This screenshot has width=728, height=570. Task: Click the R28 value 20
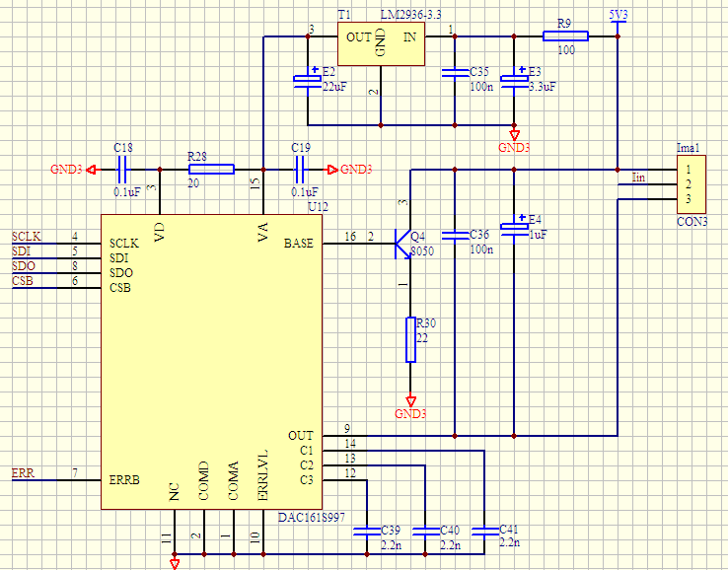pos(193,182)
